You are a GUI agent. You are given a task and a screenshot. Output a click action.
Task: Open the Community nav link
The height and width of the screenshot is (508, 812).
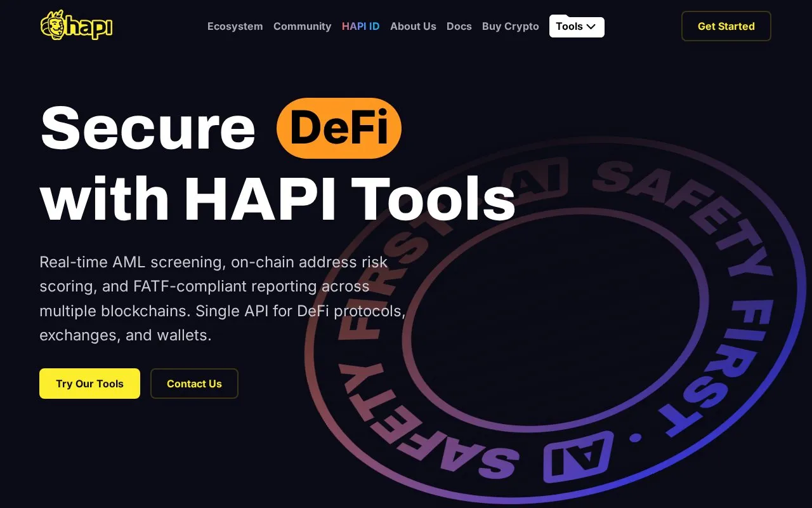pos(302,26)
